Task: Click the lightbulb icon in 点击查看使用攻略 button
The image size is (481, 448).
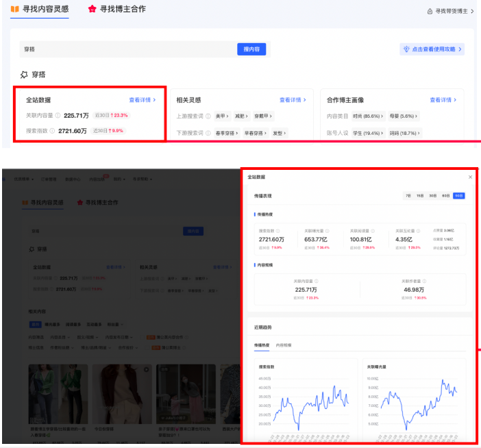Action: pos(406,49)
